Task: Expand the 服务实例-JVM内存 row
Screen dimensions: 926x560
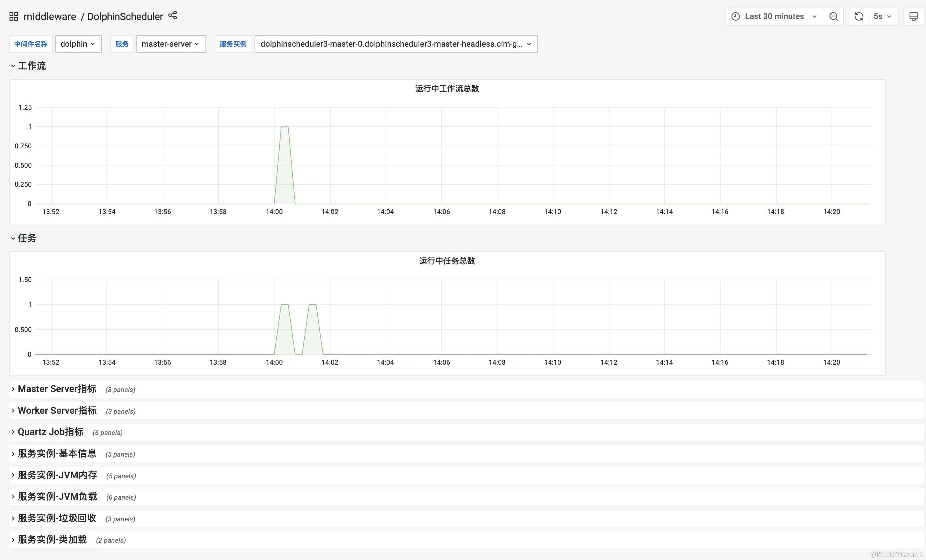Action: tap(57, 475)
